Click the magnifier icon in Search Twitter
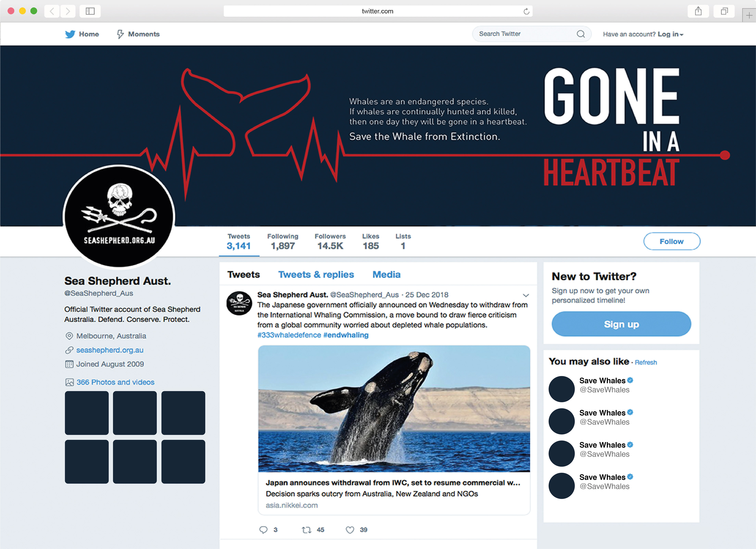 581,34
